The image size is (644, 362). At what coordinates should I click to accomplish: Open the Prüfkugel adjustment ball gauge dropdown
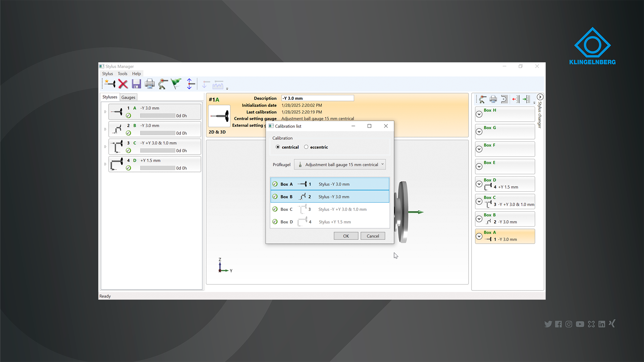point(340,165)
